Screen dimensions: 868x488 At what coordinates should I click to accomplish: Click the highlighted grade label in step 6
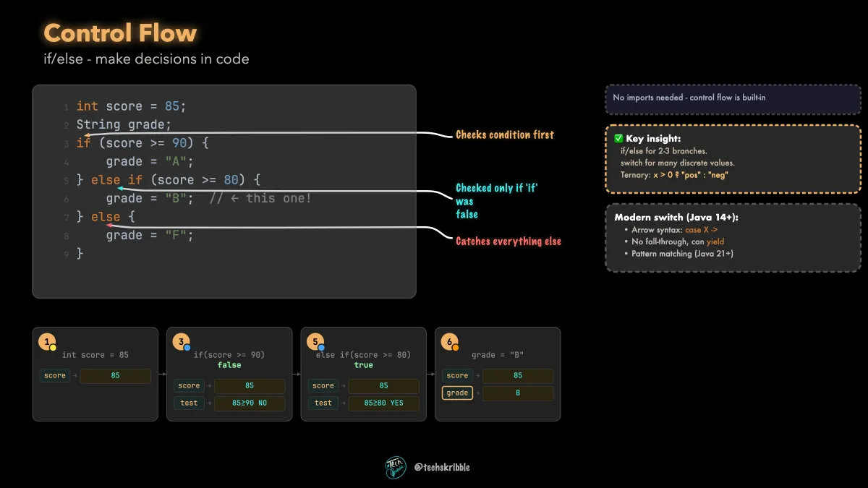pos(458,393)
